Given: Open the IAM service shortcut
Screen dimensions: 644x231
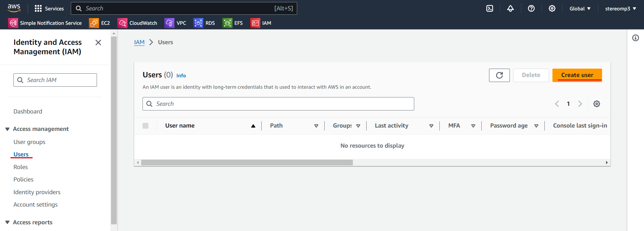Looking at the screenshot, I should tap(261, 23).
